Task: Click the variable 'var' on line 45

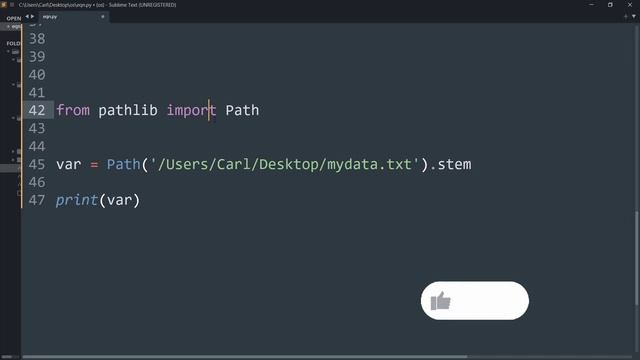Action: (69, 164)
